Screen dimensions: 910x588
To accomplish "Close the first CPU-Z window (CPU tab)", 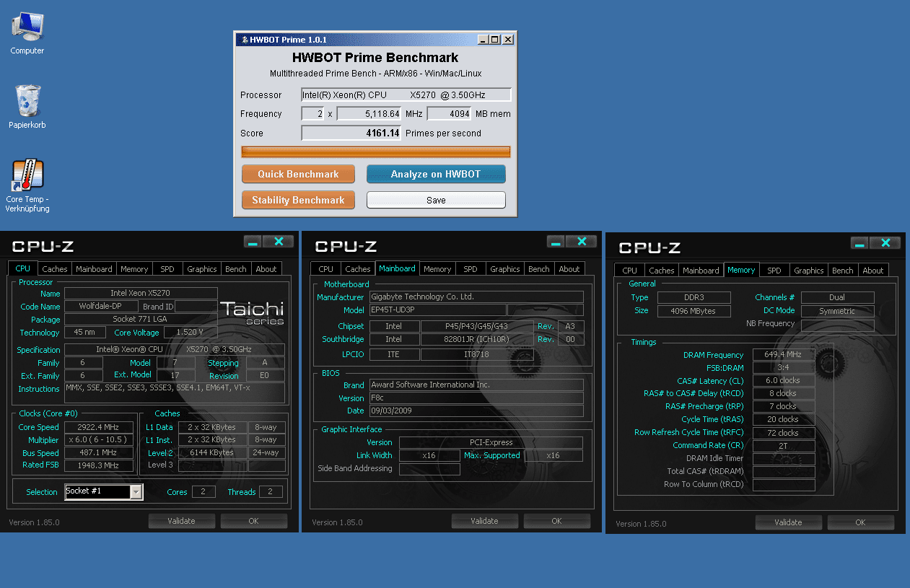I will coord(278,242).
